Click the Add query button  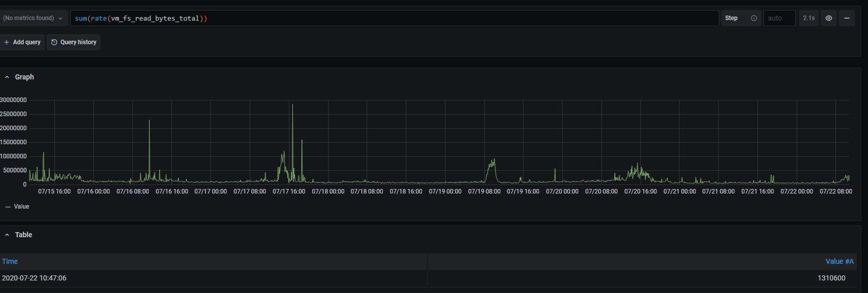pos(22,42)
